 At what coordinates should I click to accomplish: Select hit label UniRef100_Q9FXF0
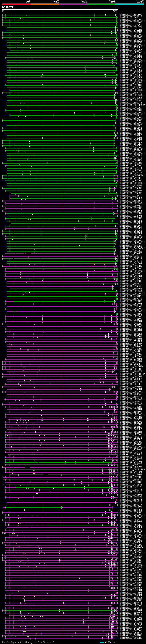click(131, 273)
